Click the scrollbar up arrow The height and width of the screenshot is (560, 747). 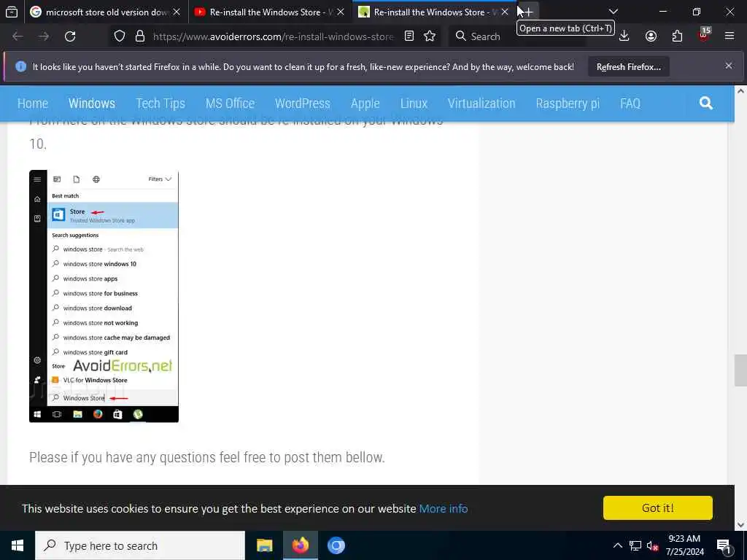(x=740, y=91)
